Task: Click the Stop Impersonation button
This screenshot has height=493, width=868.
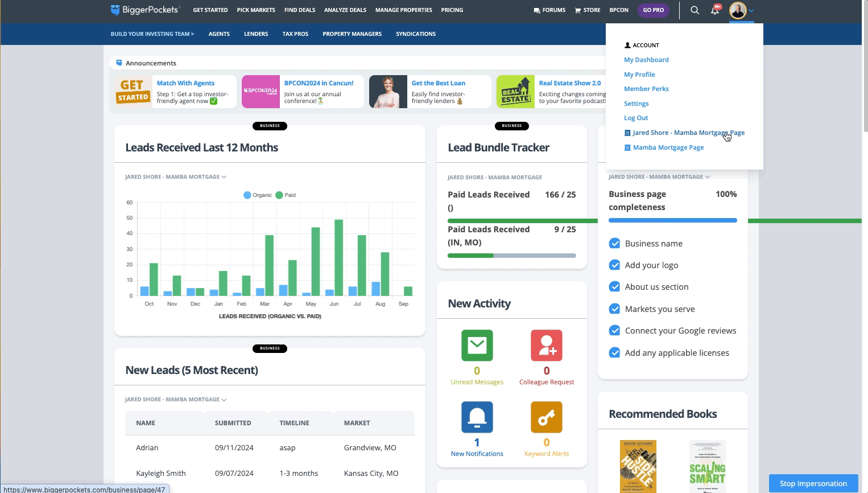Action: pyautogui.click(x=813, y=483)
